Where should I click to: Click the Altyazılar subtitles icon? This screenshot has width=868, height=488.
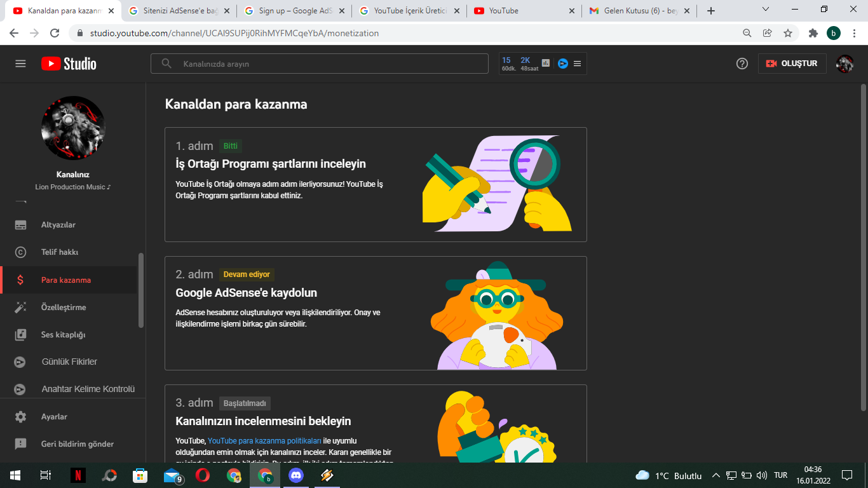coord(21,225)
